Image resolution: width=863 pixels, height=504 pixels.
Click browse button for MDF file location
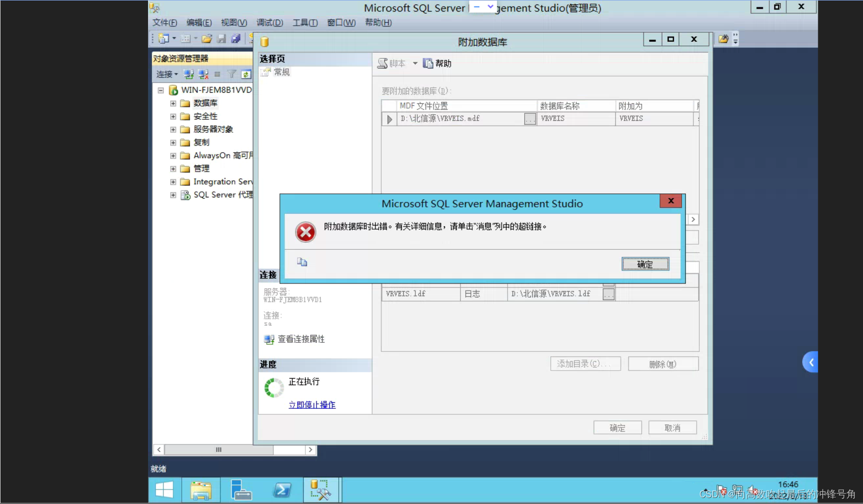tap(530, 119)
